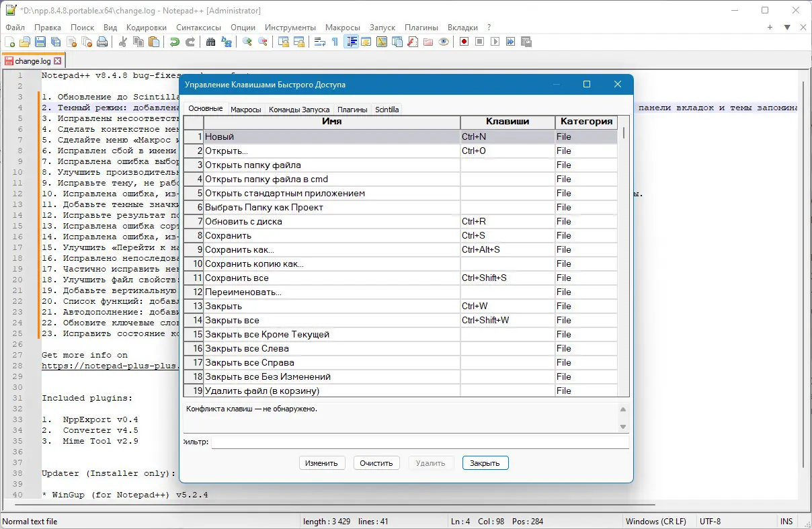This screenshot has width=812, height=529.
Task: Select the Обновить с диска row
Action: (x=401, y=221)
